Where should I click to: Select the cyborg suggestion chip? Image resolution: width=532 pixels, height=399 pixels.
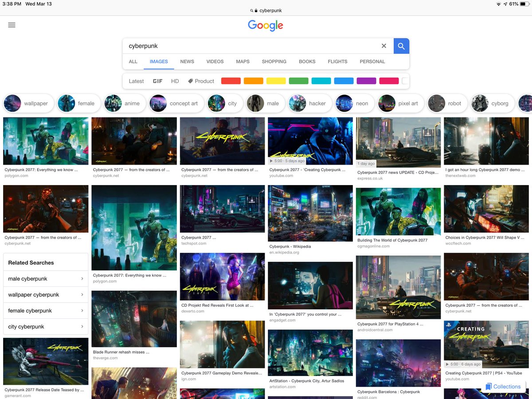click(x=492, y=103)
